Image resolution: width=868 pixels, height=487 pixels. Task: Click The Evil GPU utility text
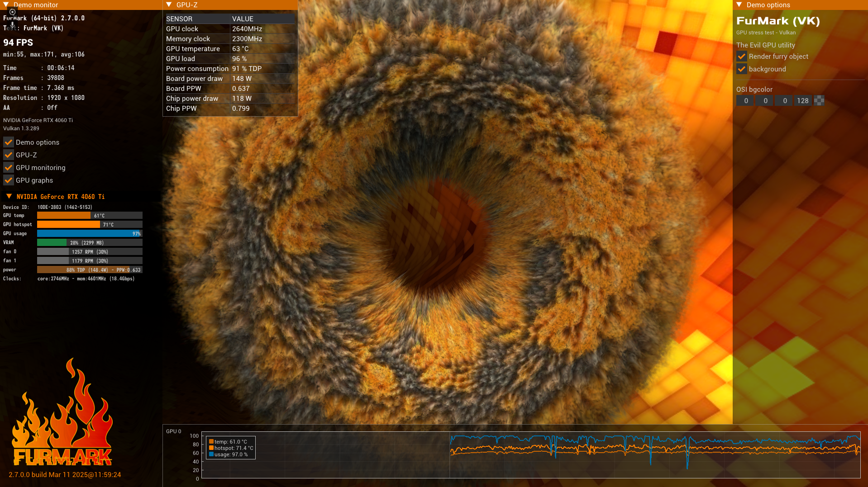(766, 45)
